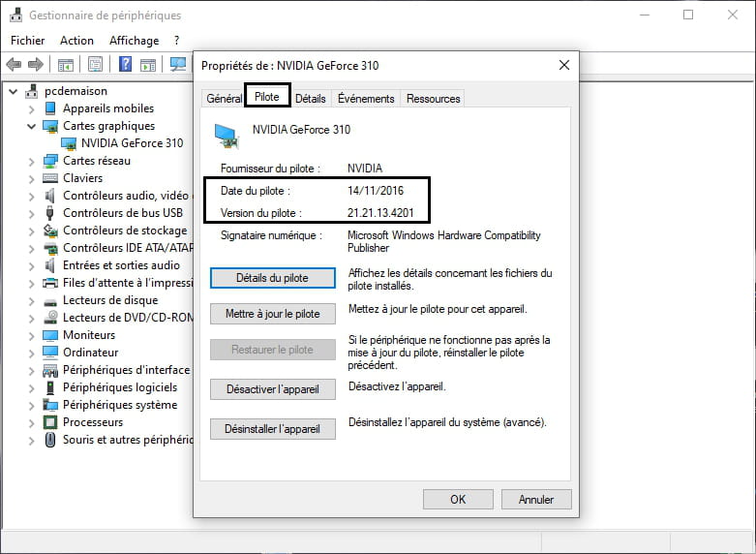Image resolution: width=756 pixels, height=554 pixels.
Task: Click the driver date 14/11/2016
Action: click(376, 191)
